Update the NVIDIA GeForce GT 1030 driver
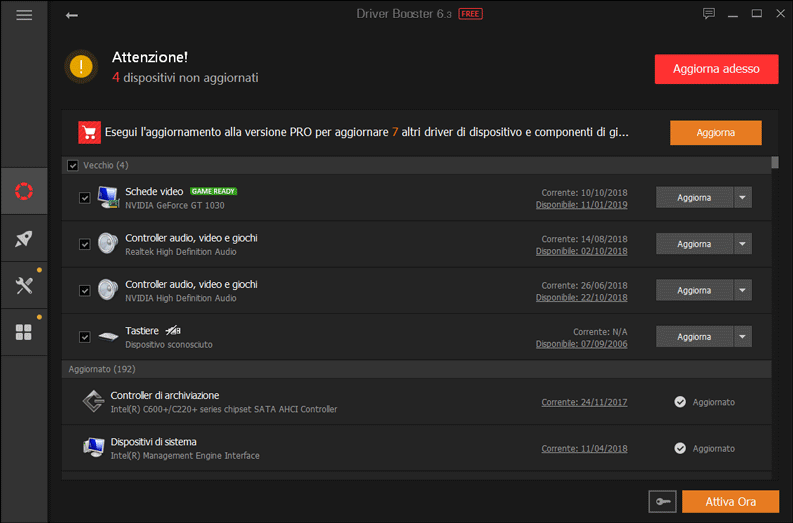 tap(694, 197)
